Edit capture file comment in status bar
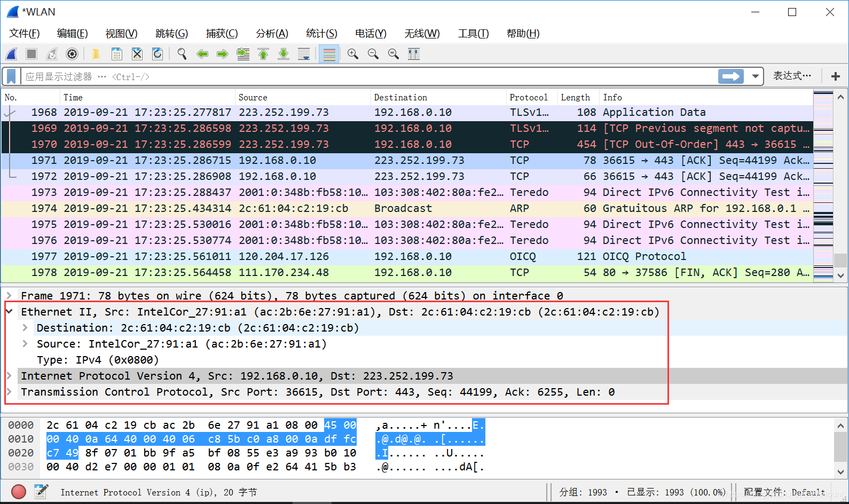 coord(41,492)
